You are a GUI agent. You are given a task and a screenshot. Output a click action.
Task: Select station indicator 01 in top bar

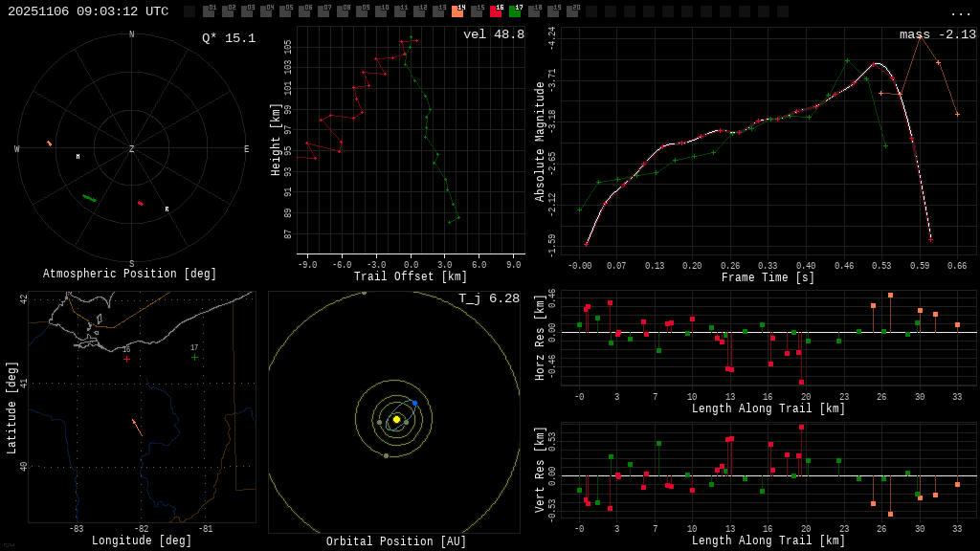point(209,11)
